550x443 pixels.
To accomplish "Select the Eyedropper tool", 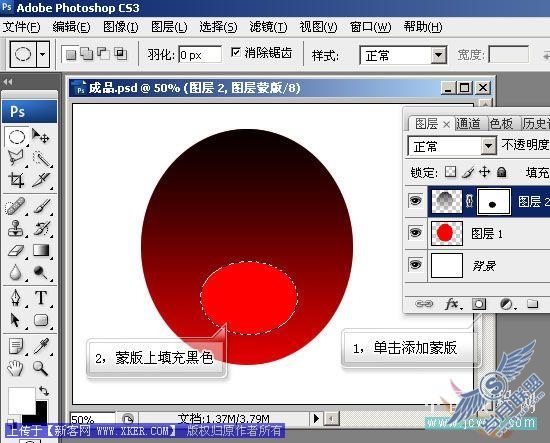I will point(41,346).
